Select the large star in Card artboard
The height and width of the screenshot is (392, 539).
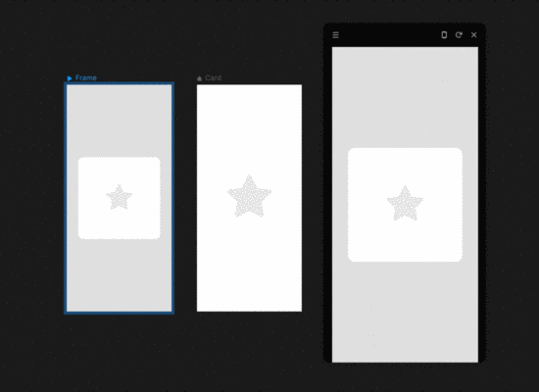250,196
